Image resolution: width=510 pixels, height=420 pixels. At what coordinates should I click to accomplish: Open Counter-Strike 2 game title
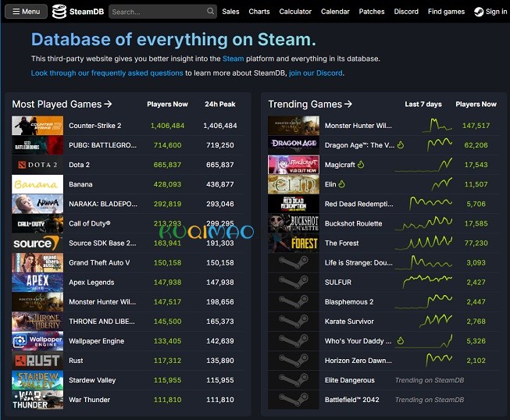pyautogui.click(x=95, y=126)
